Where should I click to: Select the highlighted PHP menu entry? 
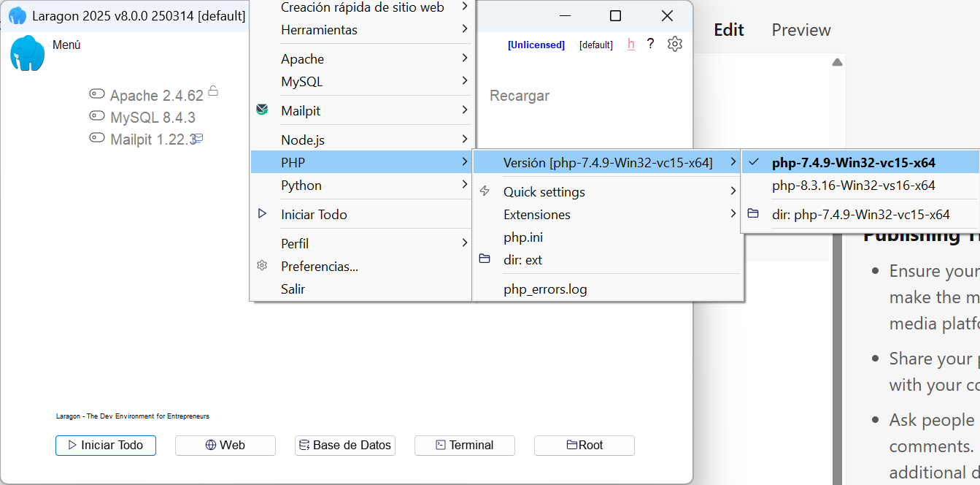[363, 162]
